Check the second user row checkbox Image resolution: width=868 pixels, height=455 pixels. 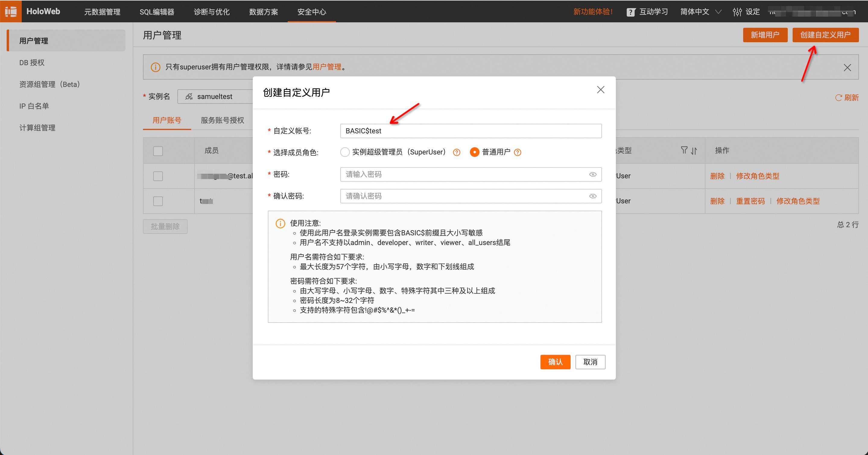(x=158, y=201)
